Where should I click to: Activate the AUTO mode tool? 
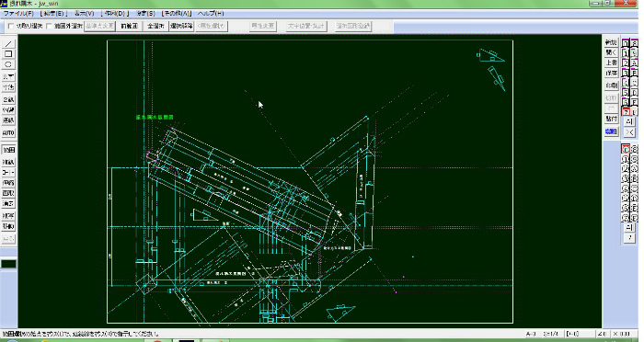coord(8,133)
